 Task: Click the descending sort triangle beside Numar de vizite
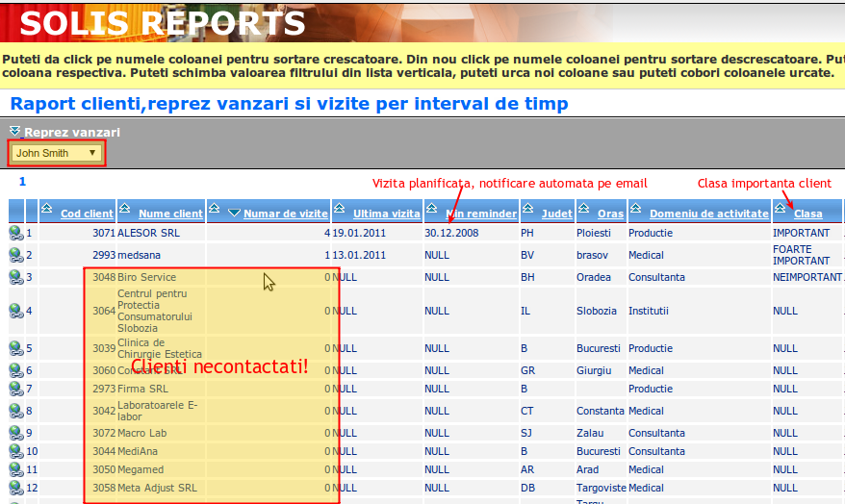tap(234, 213)
